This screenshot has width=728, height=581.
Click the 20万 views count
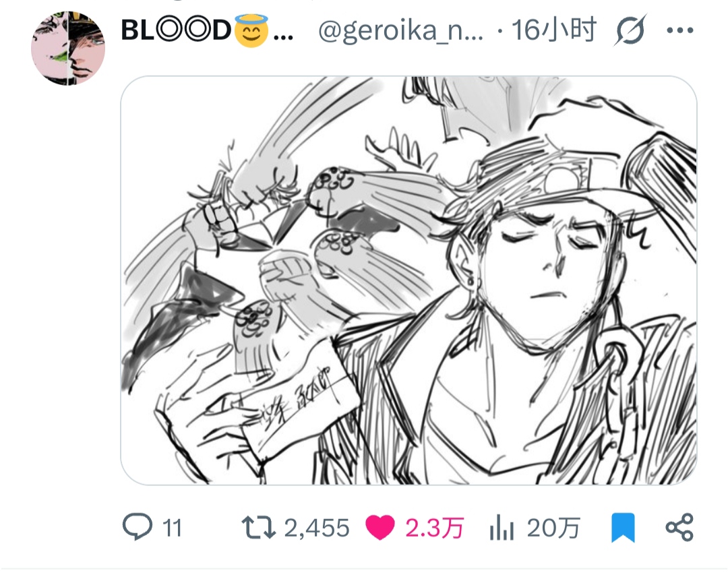553,528
